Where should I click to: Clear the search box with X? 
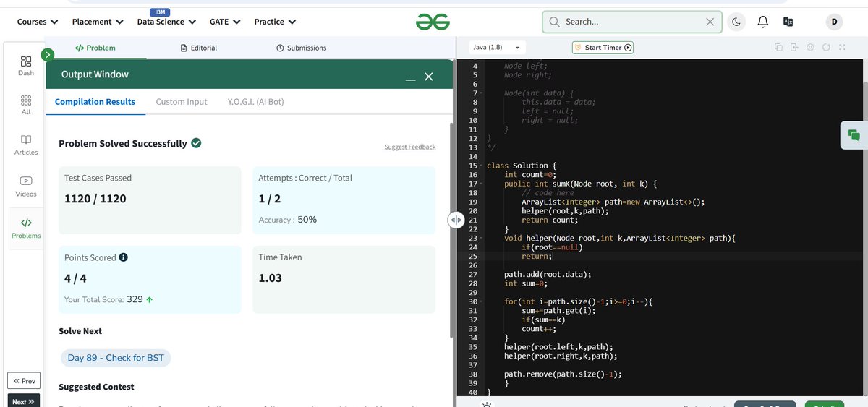pyautogui.click(x=710, y=22)
